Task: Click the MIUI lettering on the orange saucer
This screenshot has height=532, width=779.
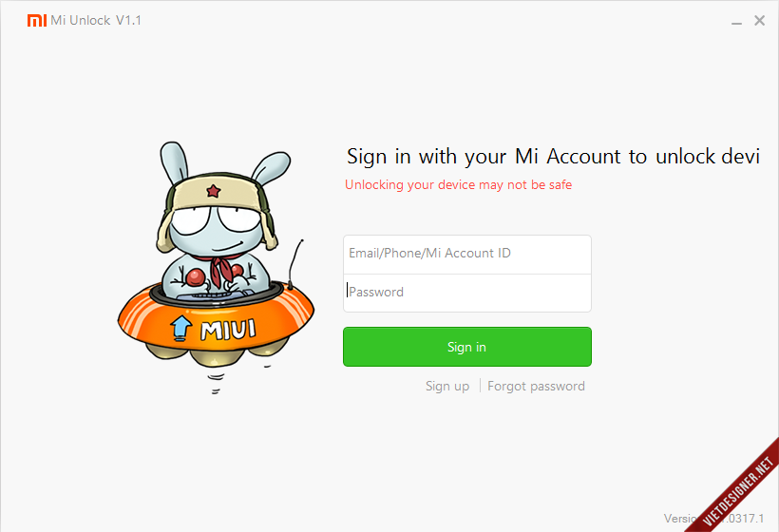Action: click(228, 330)
